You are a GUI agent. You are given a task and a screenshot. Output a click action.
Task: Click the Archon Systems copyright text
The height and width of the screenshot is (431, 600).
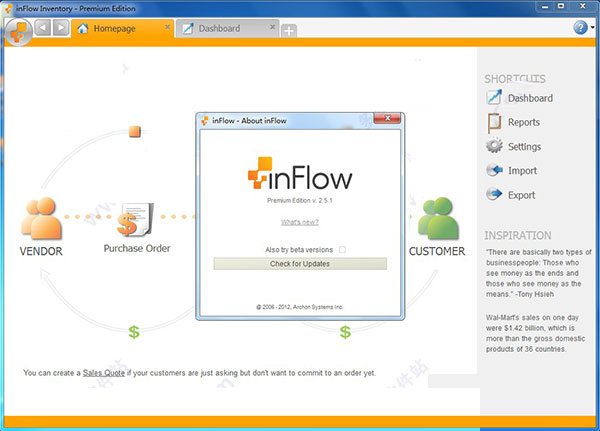pyautogui.click(x=300, y=307)
